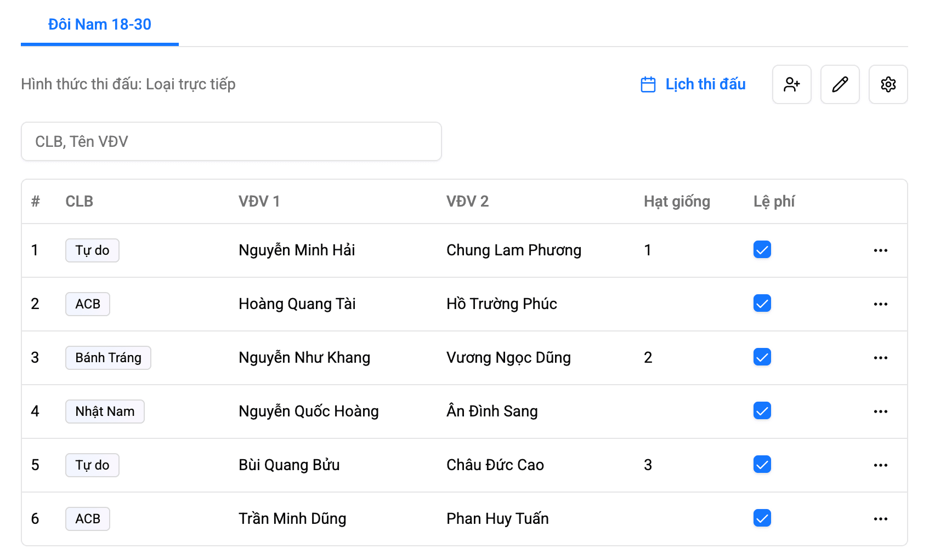The height and width of the screenshot is (560, 929).
Task: Open settings via the gear icon
Action: 888,84
